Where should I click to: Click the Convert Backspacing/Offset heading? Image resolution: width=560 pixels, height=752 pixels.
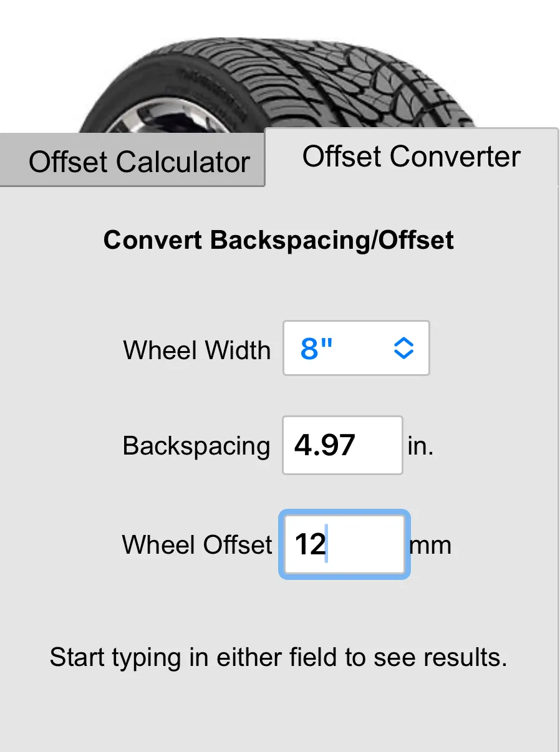(279, 240)
